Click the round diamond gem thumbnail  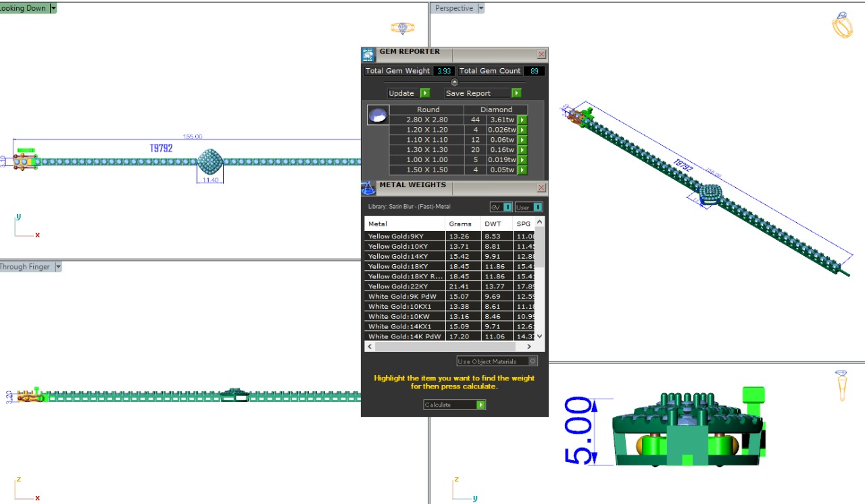(x=378, y=115)
